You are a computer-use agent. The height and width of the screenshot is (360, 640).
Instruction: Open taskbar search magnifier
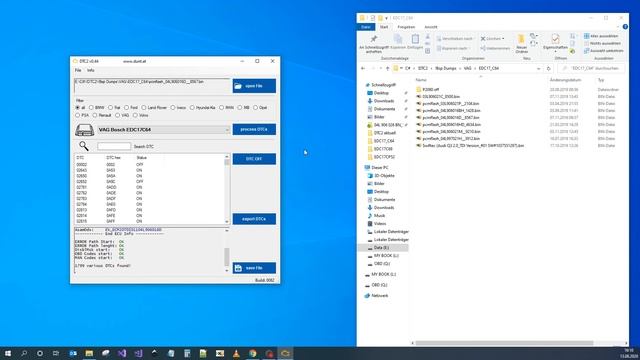pyautogui.click(x=24, y=353)
